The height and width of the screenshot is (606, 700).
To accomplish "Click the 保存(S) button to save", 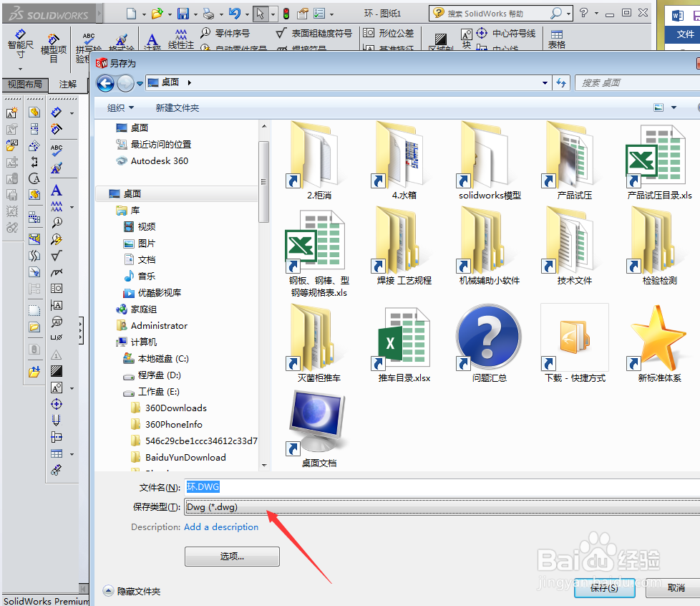I will pos(603,588).
